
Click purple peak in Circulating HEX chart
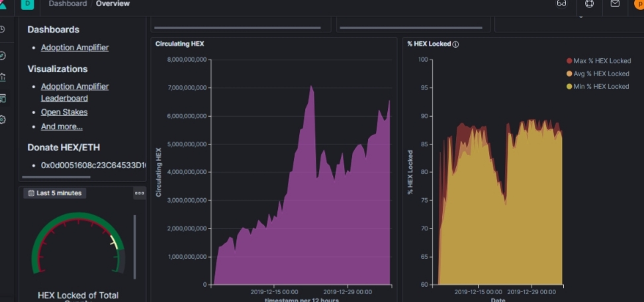(x=311, y=88)
